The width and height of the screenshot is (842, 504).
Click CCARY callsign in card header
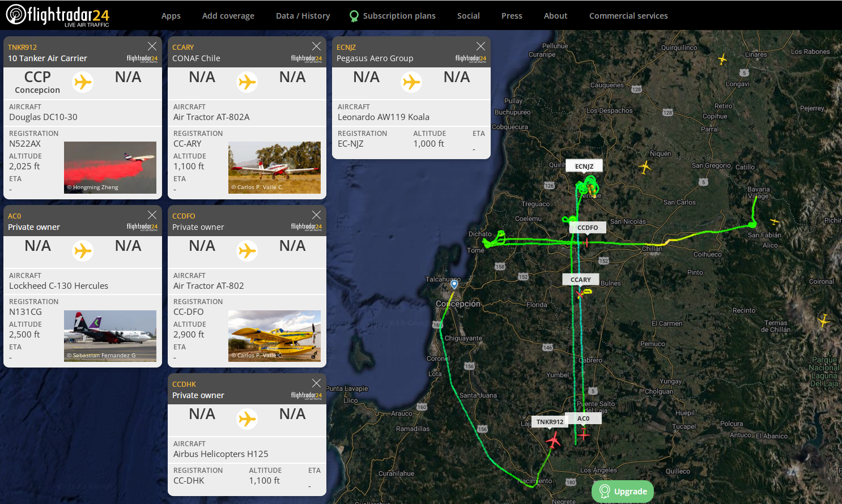183,48
